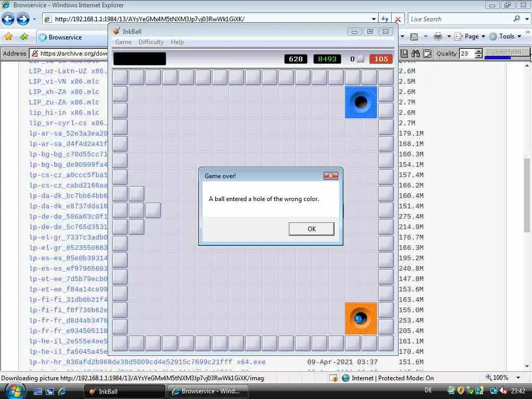
Task: Click the page vertical scrollbar thumb
Action: click(527, 195)
